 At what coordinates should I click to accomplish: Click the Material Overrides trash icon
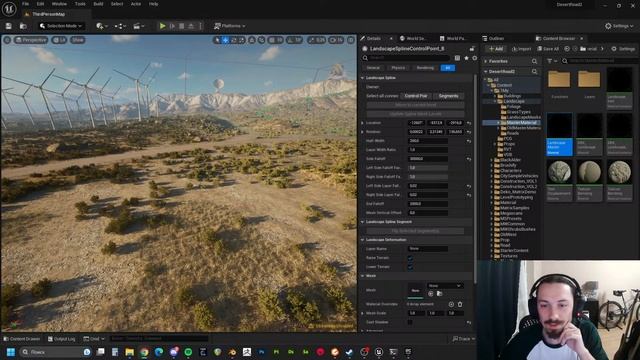pos(460,304)
